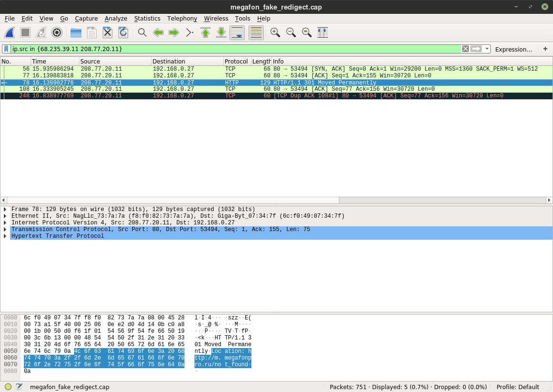The image size is (553, 392).
Task: Expand the Hypertext Transfer Protocol tree node
Action: click(5, 236)
